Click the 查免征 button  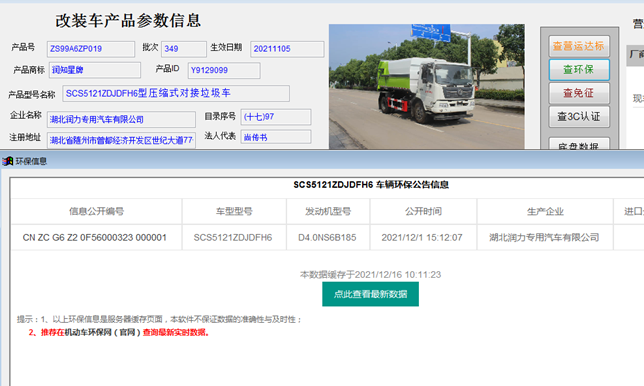579,93
